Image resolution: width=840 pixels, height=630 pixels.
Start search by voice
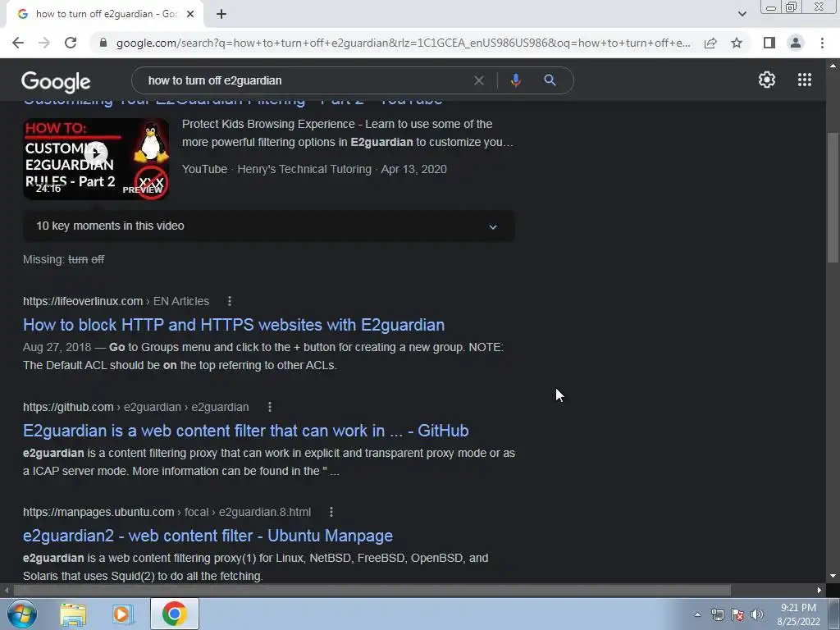tap(515, 80)
